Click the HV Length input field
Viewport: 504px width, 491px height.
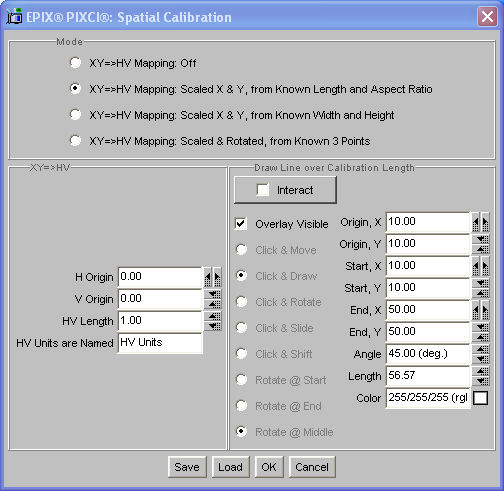160,321
